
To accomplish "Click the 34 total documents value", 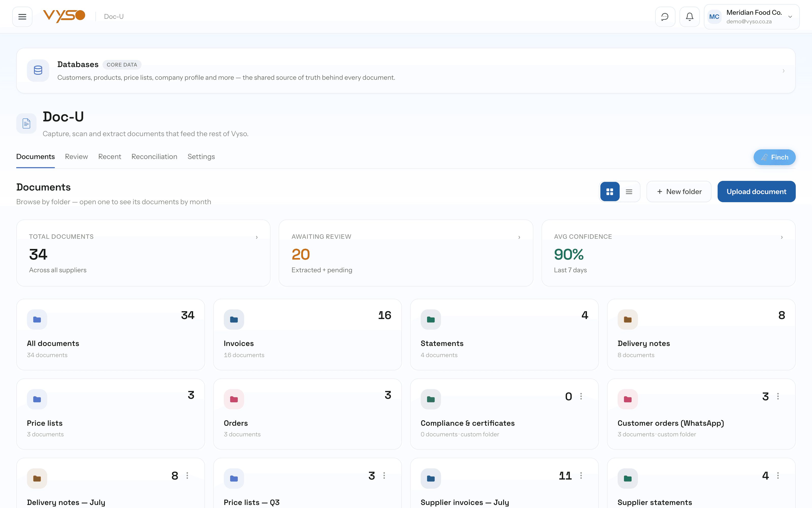I will pos(38,254).
